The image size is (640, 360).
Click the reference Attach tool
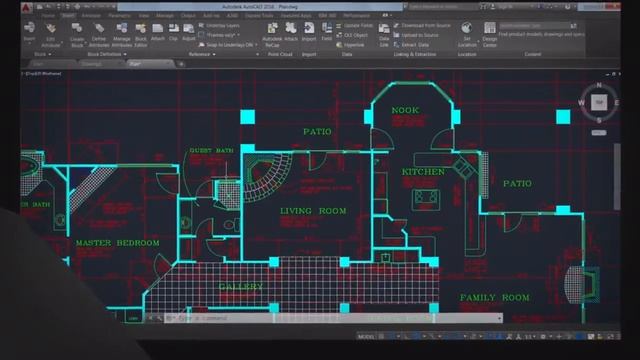158,32
